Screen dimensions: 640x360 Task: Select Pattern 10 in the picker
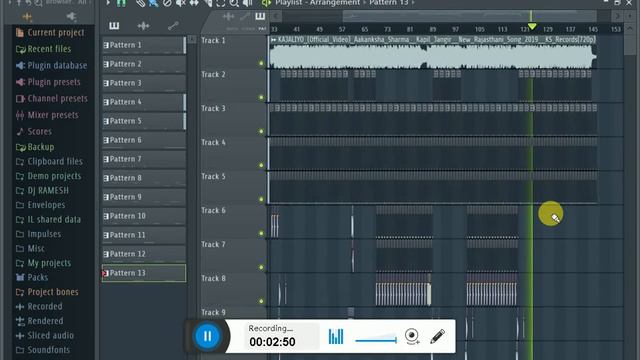[144, 216]
